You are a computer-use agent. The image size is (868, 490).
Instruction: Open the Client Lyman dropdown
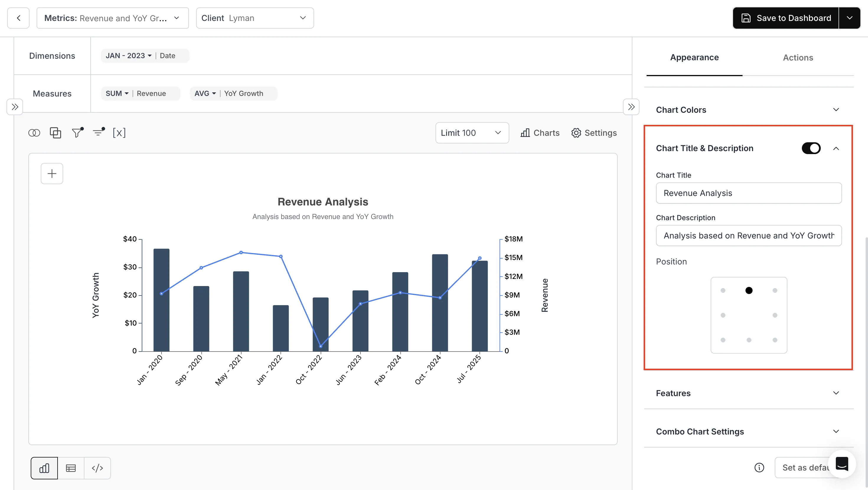coord(255,18)
